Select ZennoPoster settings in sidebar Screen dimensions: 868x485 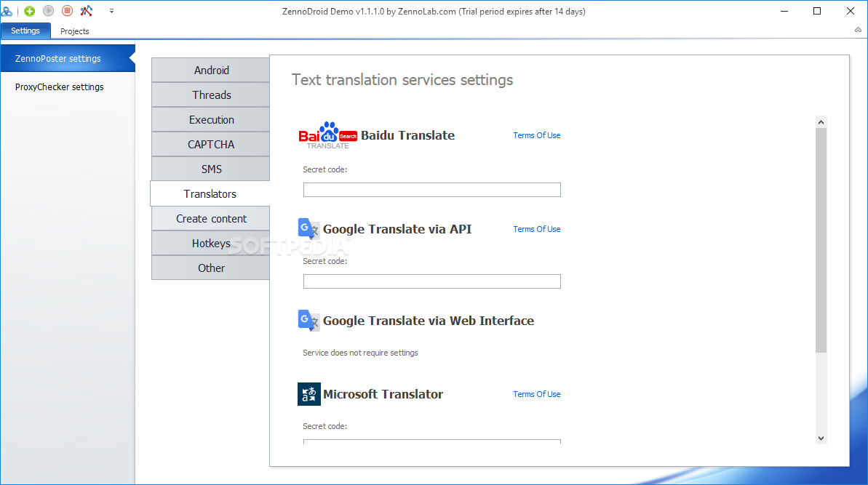click(68, 59)
